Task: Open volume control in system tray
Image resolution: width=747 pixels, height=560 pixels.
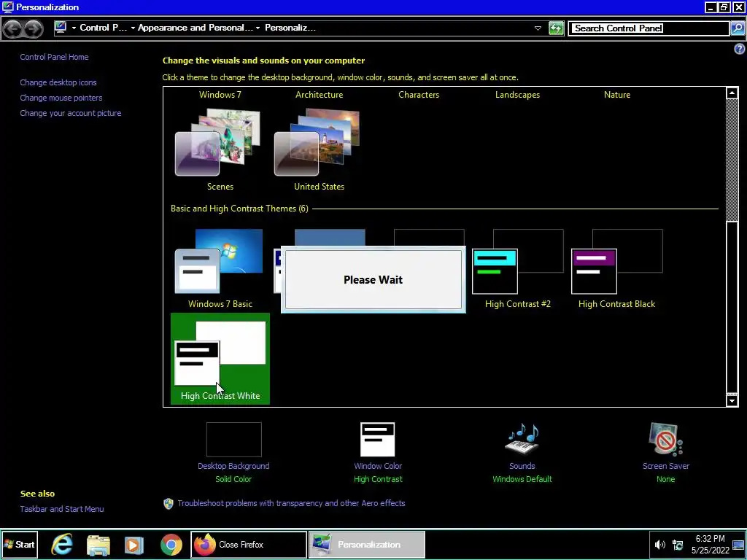Action: pyautogui.click(x=659, y=545)
